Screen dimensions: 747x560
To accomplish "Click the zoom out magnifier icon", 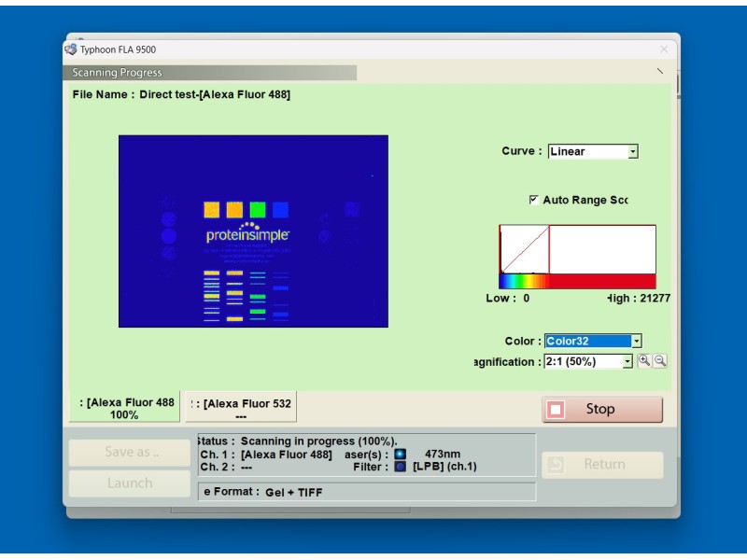I will 660,361.
